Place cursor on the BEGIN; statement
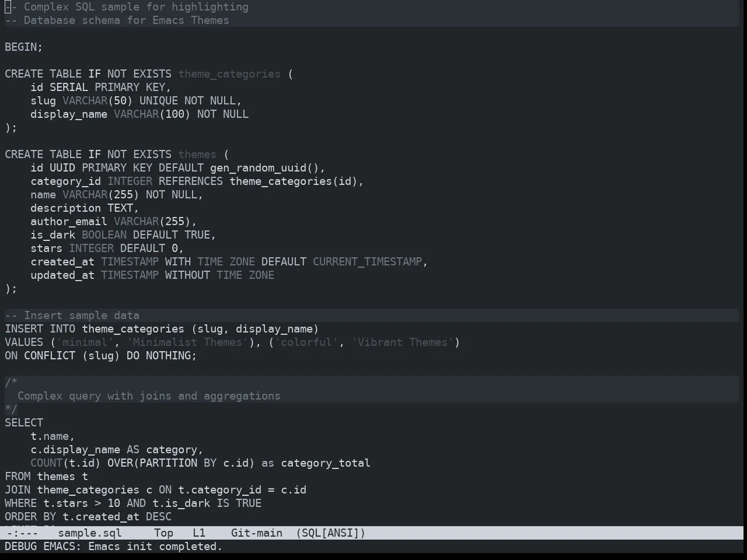 [x=24, y=47]
